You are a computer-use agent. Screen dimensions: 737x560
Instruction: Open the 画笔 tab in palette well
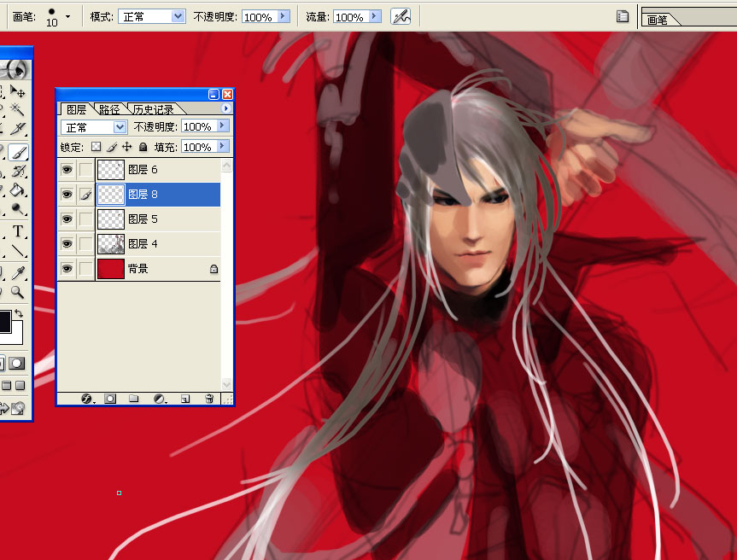657,20
